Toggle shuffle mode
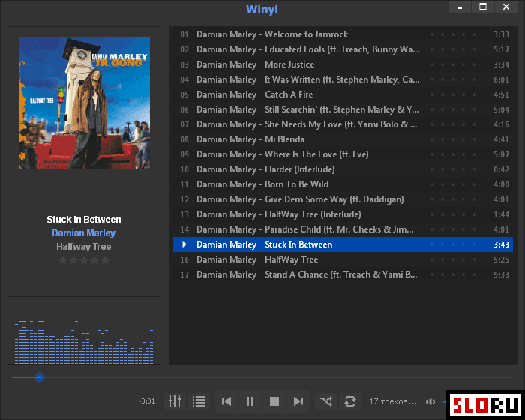The image size is (525, 420). pyautogui.click(x=326, y=401)
